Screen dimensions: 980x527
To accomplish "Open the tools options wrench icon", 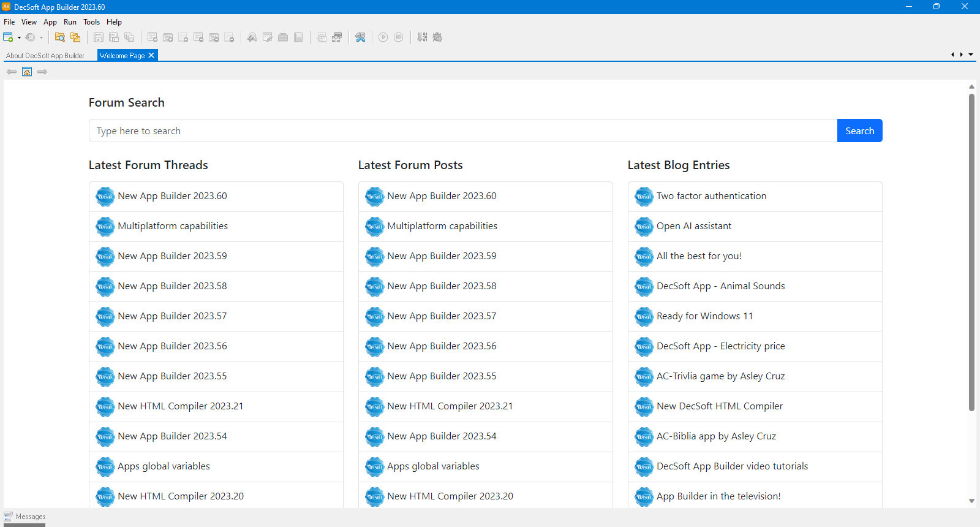I will click(360, 37).
